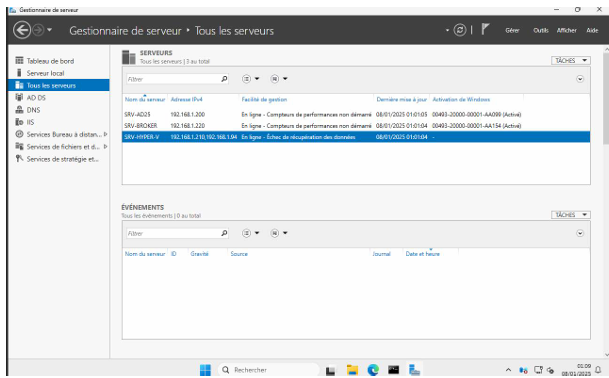Click the Tableau de bord icon

19,60
